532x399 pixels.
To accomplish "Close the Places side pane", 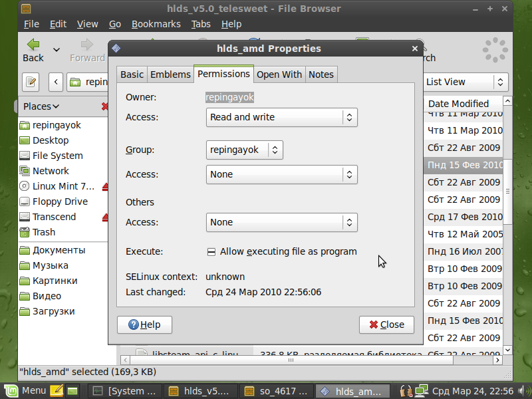I will coord(105,106).
